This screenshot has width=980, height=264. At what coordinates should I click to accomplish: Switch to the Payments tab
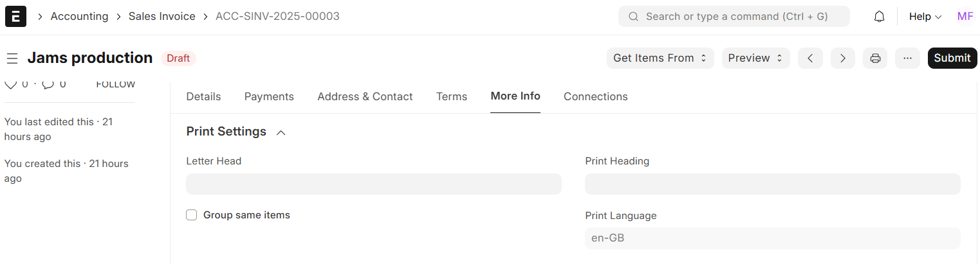point(269,96)
